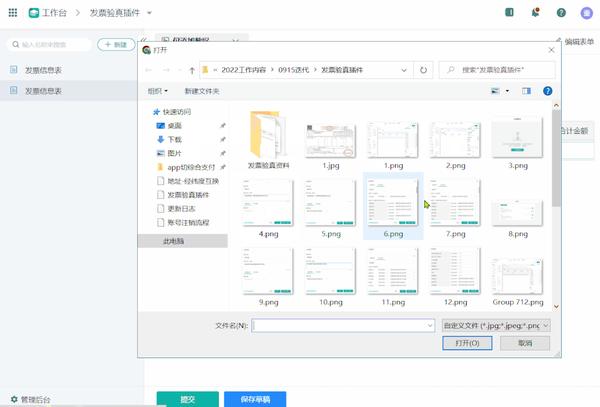Focus the dialog folder search box
Screen dimensions: 600x407
click(x=497, y=70)
